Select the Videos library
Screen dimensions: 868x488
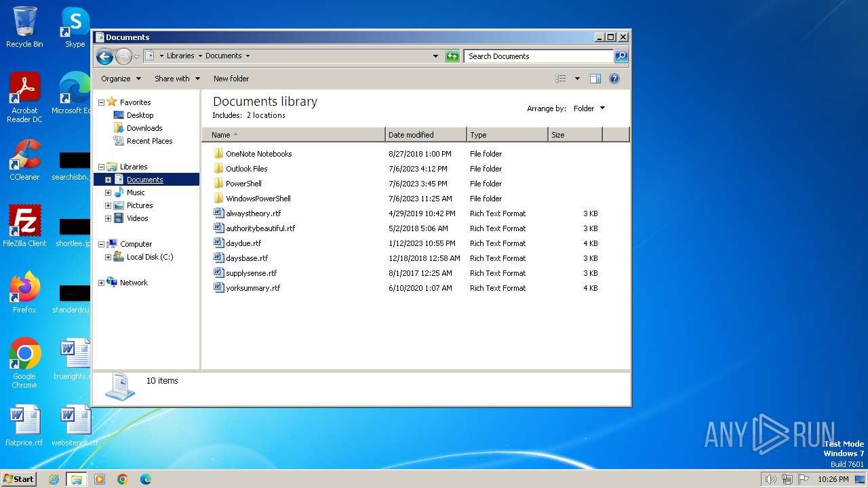click(137, 218)
